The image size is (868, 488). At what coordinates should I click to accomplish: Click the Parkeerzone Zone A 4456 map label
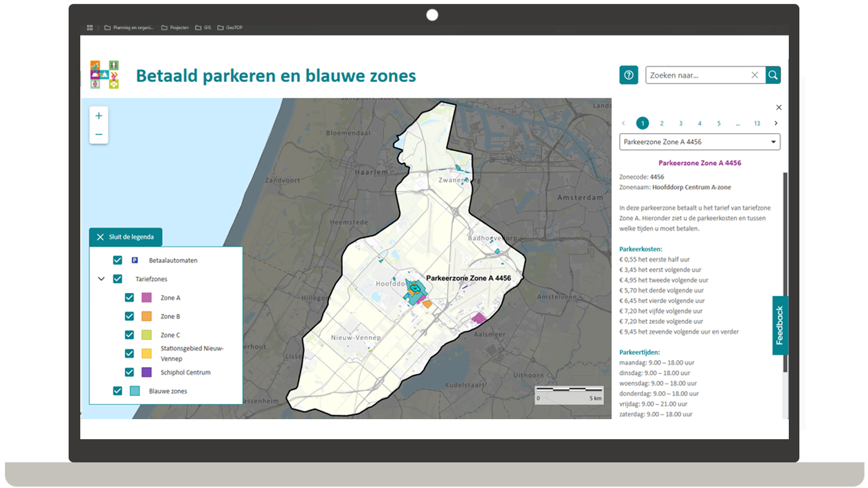tap(469, 278)
